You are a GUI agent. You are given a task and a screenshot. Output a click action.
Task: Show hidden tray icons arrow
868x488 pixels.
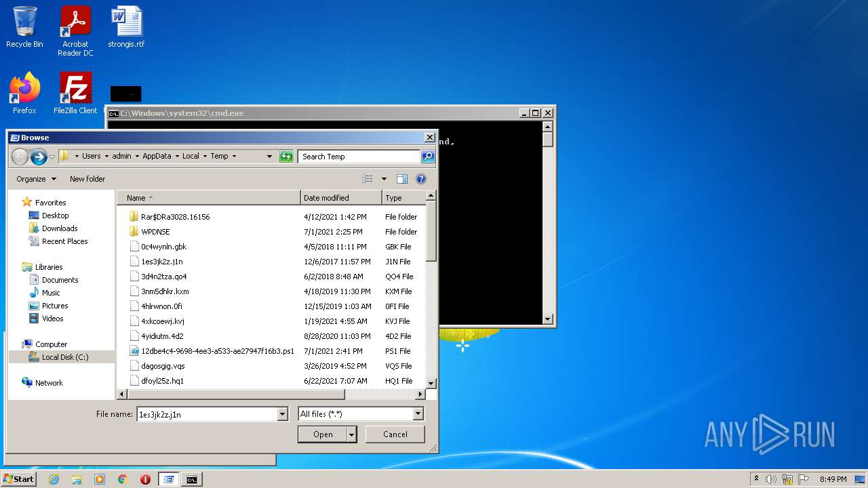click(756, 479)
